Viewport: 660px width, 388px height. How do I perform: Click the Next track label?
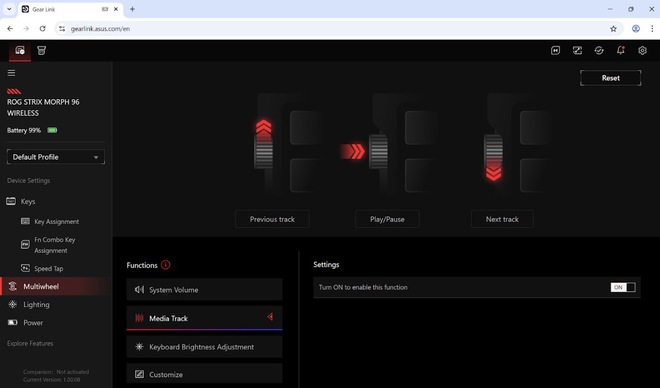coord(502,219)
